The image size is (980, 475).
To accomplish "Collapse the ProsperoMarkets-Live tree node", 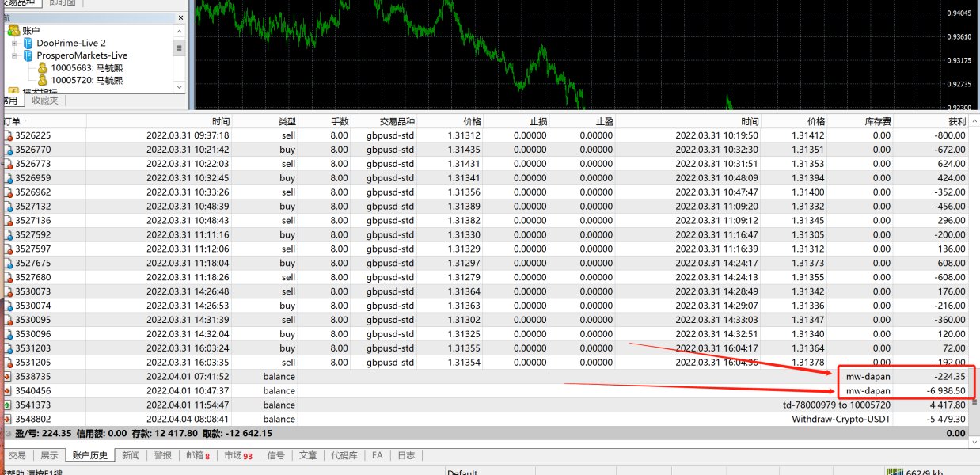I will coord(15,55).
